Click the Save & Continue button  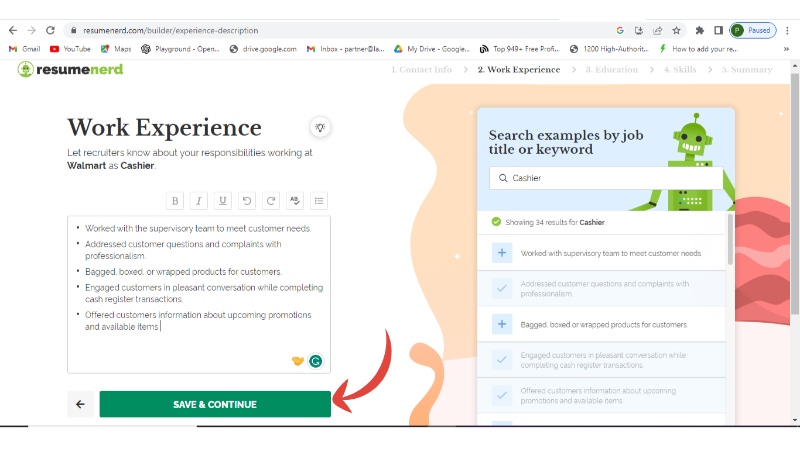click(215, 404)
